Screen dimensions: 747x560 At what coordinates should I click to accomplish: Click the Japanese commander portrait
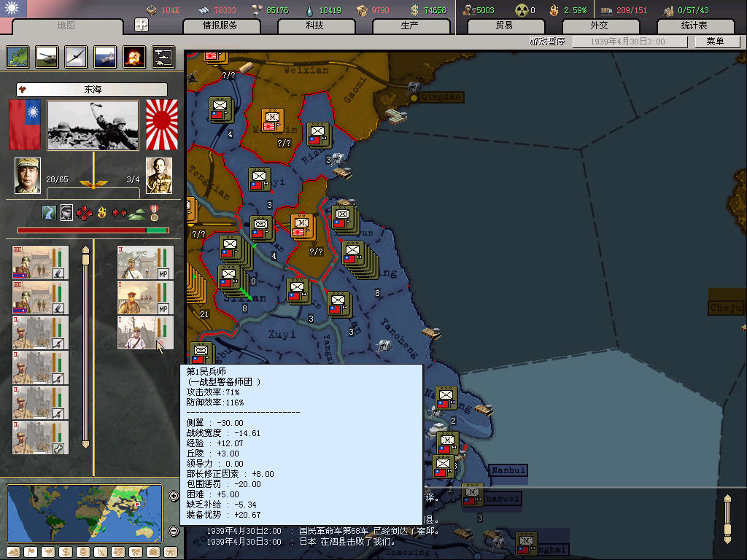(x=158, y=175)
